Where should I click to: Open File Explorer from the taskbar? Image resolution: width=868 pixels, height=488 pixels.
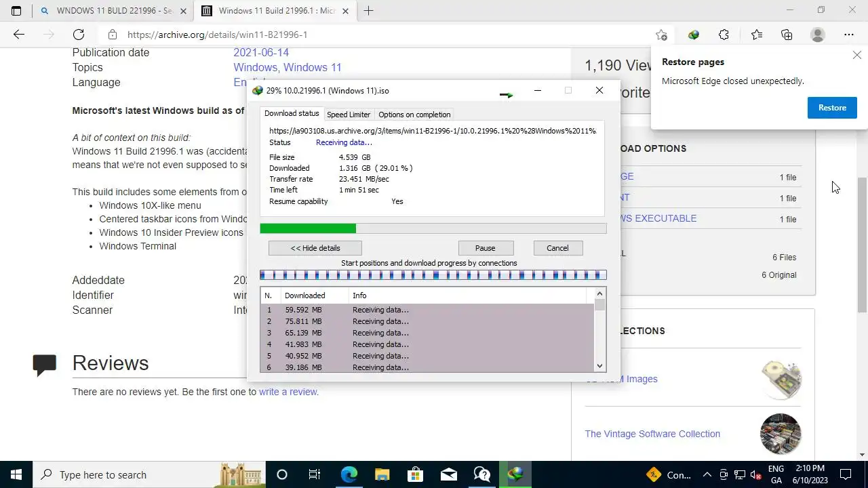382,474
